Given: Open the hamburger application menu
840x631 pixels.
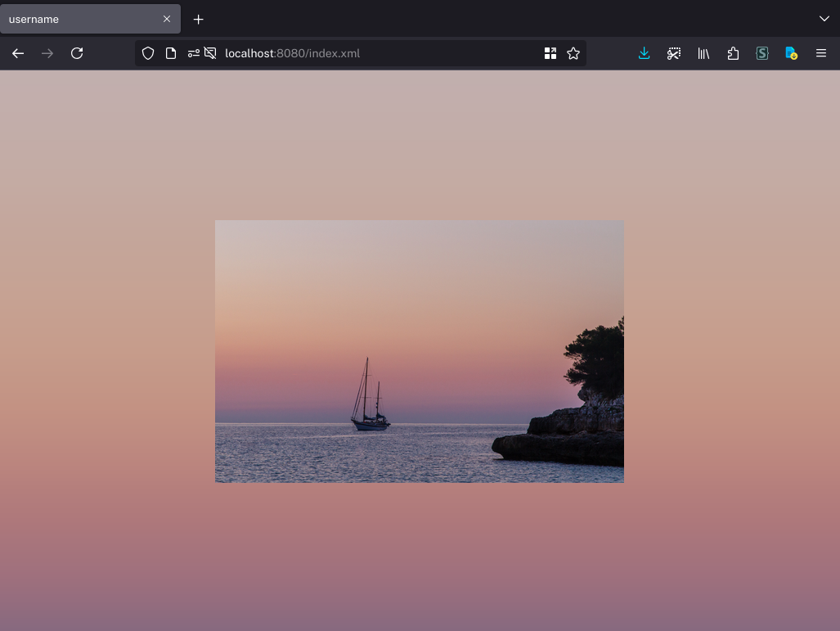Looking at the screenshot, I should [821, 53].
